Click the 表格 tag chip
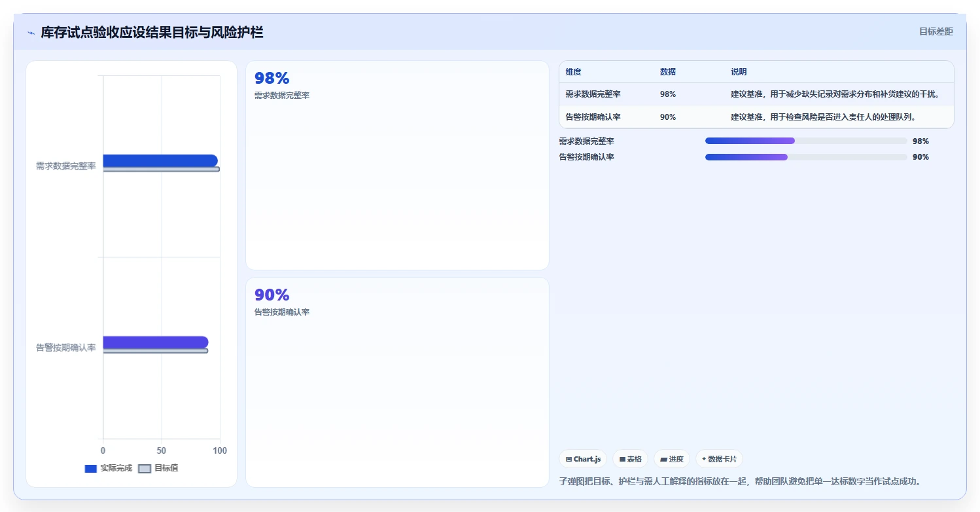Screen dimensions: 980x512 631,459
